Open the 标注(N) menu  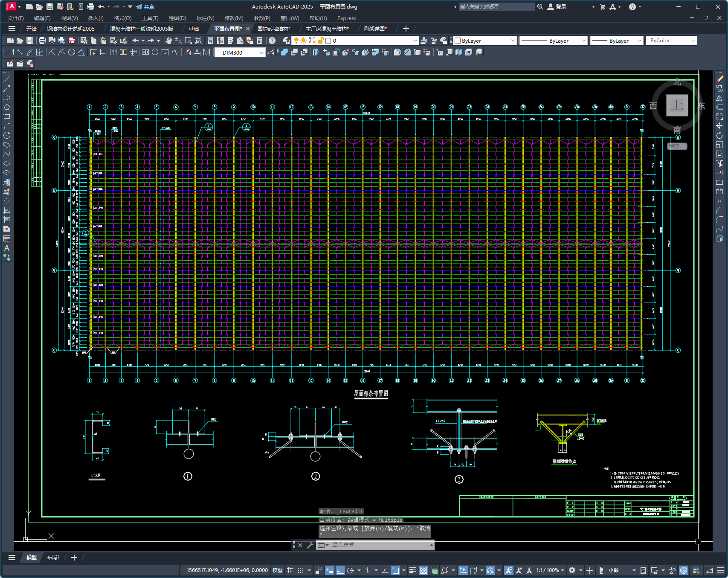pos(205,18)
